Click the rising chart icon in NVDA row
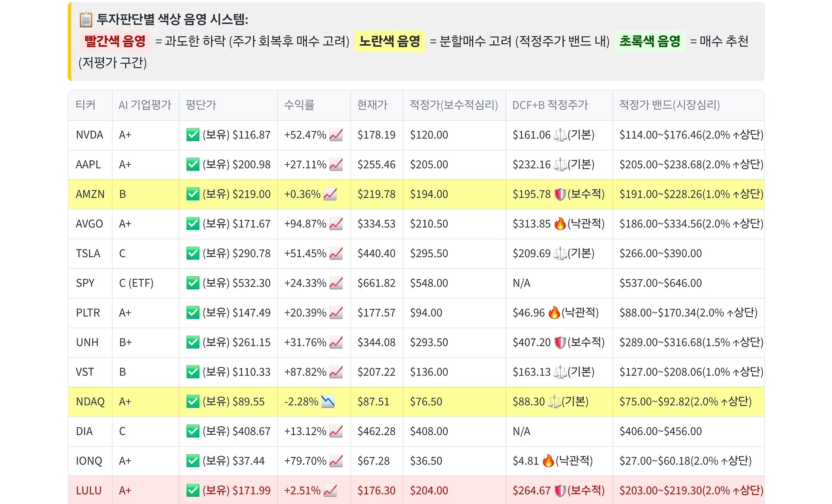The width and height of the screenshot is (832, 504). point(336,135)
